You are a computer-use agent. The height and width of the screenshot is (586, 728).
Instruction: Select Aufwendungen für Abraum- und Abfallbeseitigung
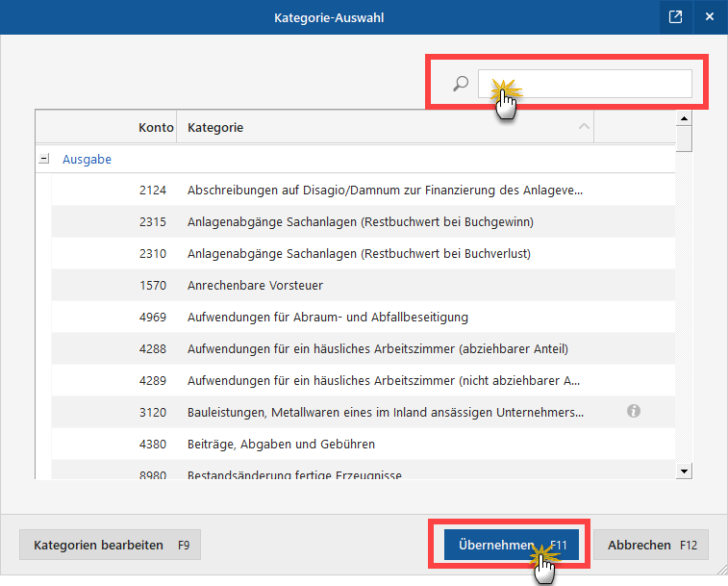[364, 317]
